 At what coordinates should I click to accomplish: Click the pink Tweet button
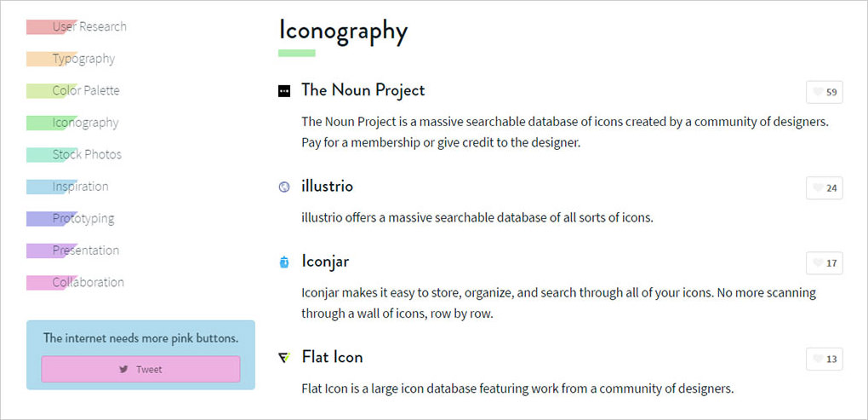[x=140, y=370]
